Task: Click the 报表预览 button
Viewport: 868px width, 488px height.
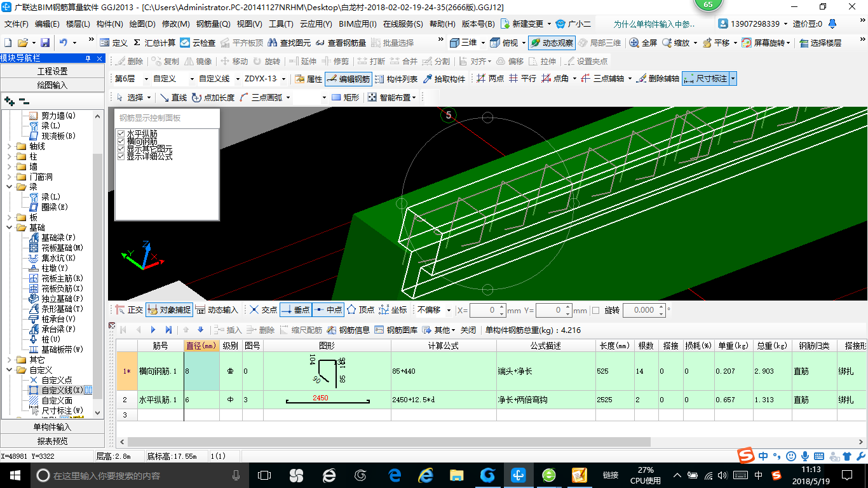Action: pos(52,440)
